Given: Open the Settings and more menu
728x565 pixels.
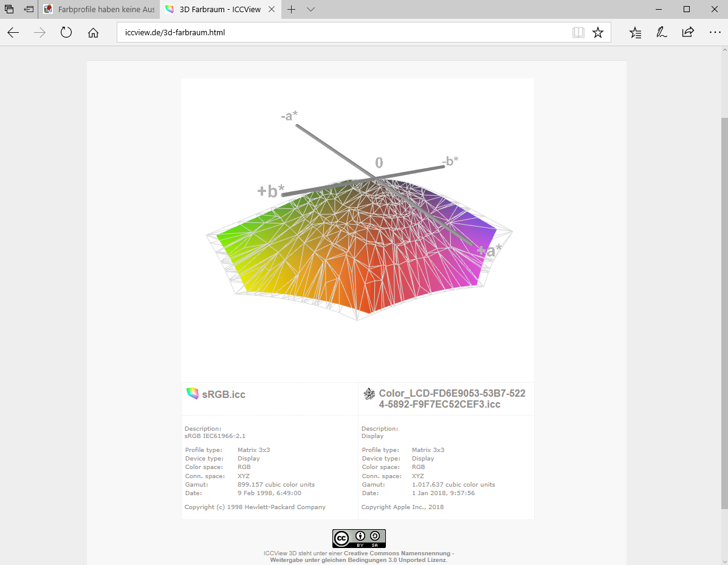Looking at the screenshot, I should (715, 33).
